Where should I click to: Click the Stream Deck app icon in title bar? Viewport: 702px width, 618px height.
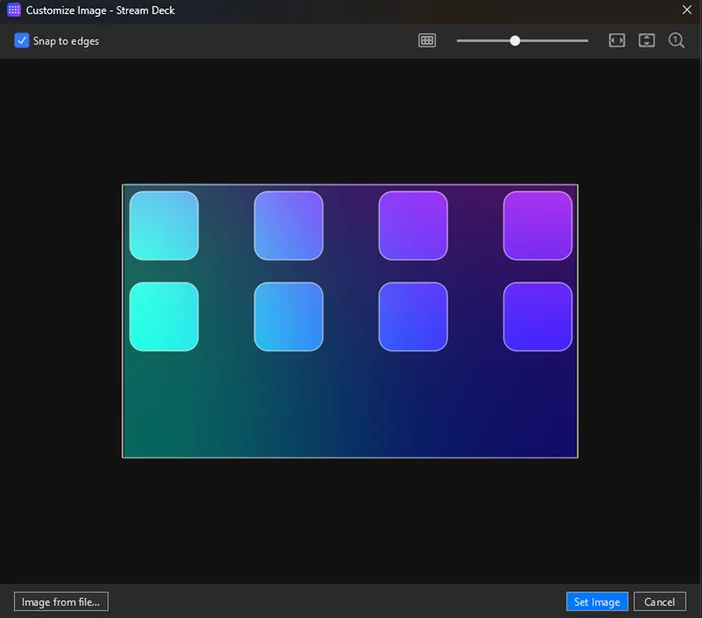[x=14, y=10]
